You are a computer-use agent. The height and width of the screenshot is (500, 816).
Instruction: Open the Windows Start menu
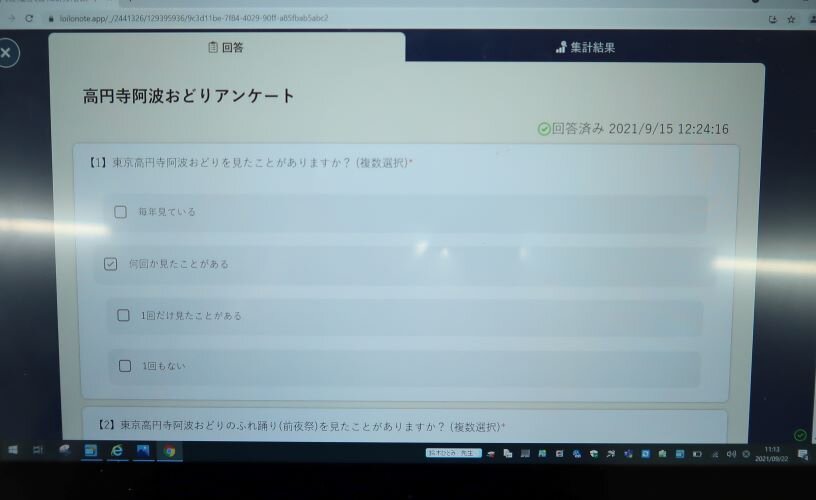[x=13, y=452]
